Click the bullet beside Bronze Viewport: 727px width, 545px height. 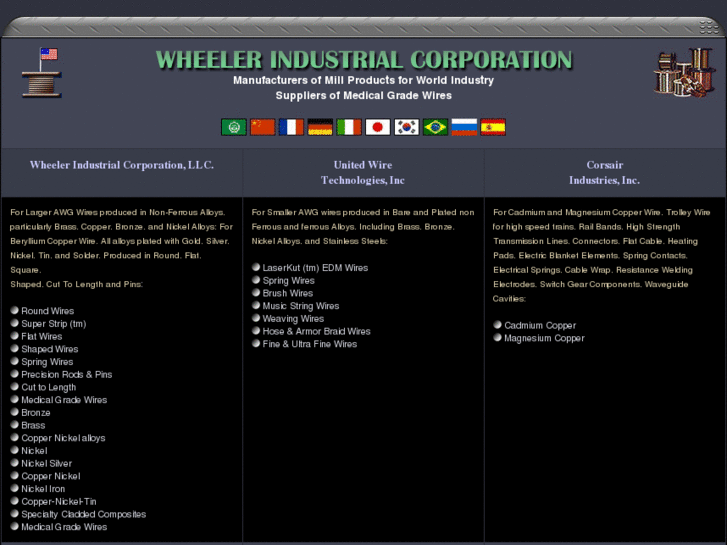14,412
